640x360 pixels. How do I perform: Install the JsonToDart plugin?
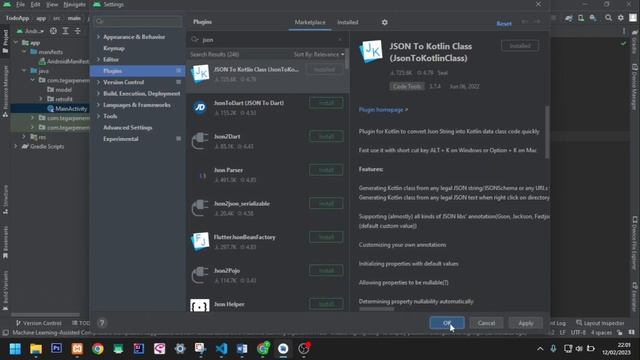tap(326, 103)
